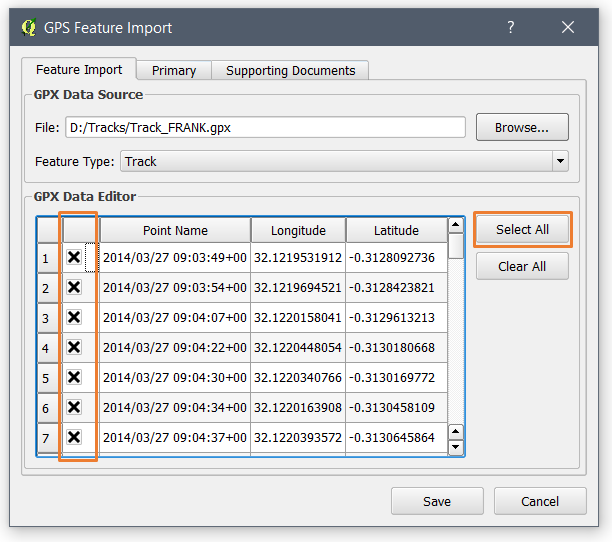Image resolution: width=612 pixels, height=542 pixels.
Task: Click the QGIS logo icon in title bar
Action: click(x=29, y=27)
